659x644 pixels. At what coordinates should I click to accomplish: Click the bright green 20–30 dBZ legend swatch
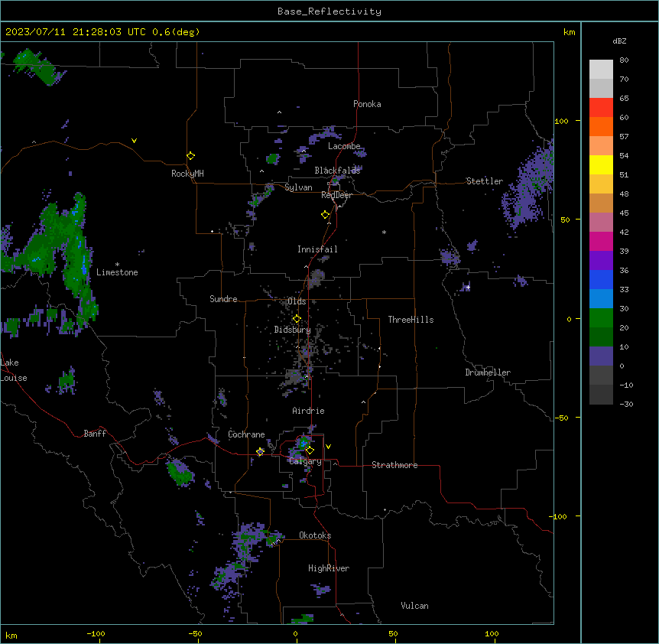coord(601,318)
